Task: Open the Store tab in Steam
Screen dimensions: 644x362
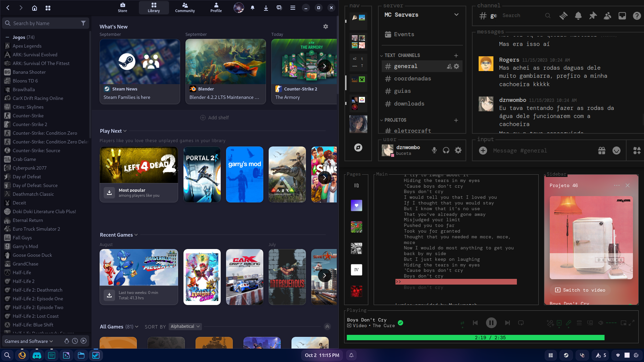Action: pyautogui.click(x=122, y=7)
